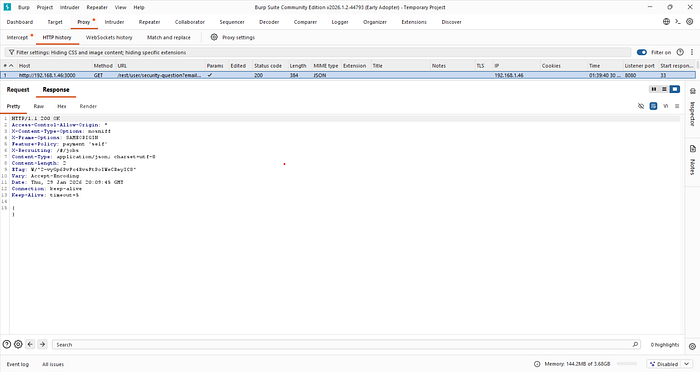
Task: Open side panel settings gear bottom right
Action: 692,347
